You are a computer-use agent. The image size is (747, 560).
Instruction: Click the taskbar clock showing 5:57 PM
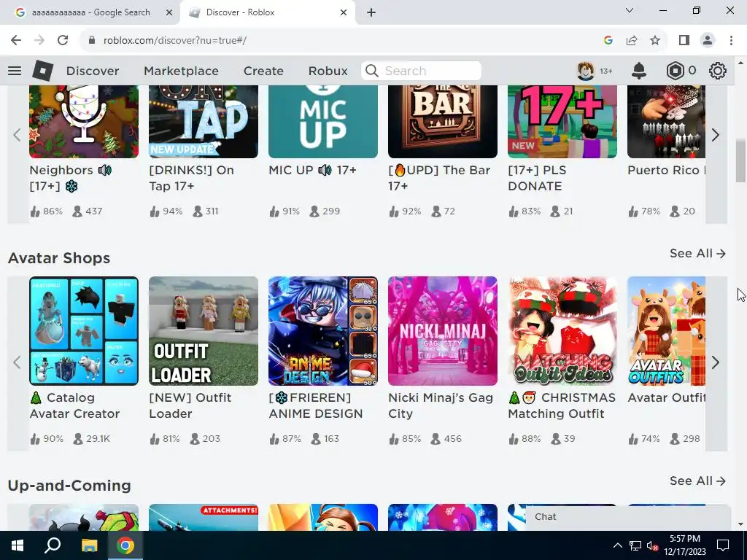(685, 545)
